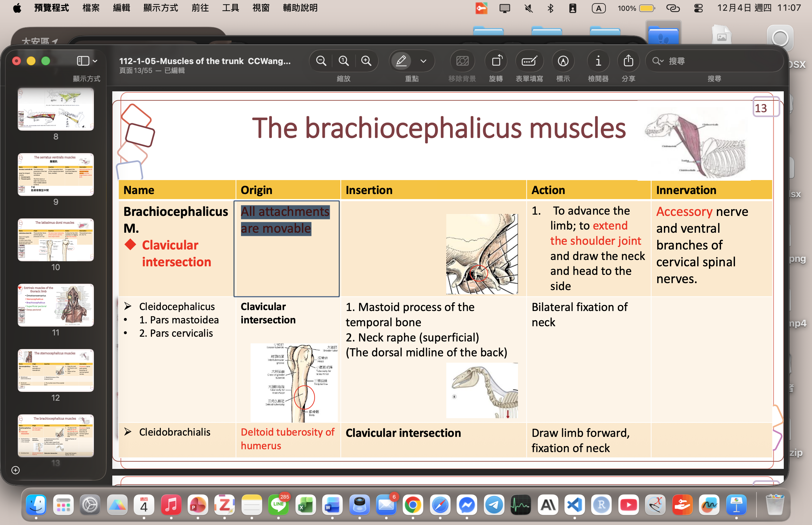Image resolution: width=812 pixels, height=525 pixels.
Task: Toggle the highlight pen tool
Action: tap(401, 61)
